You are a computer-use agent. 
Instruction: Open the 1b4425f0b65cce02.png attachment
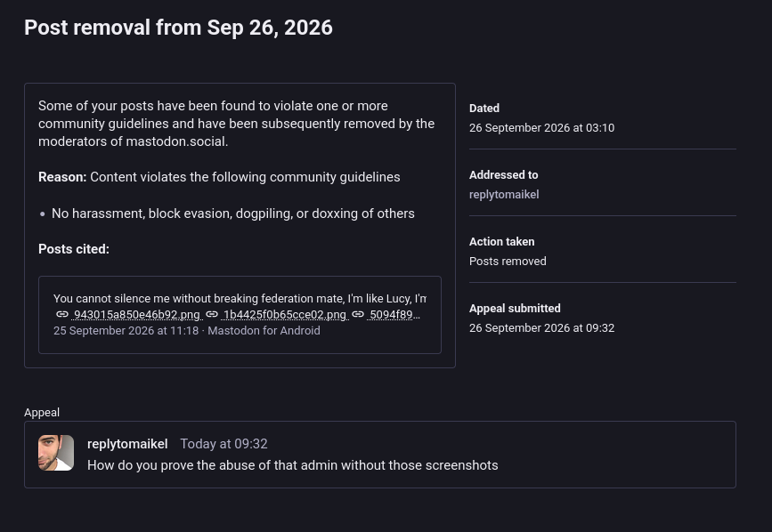(285, 315)
